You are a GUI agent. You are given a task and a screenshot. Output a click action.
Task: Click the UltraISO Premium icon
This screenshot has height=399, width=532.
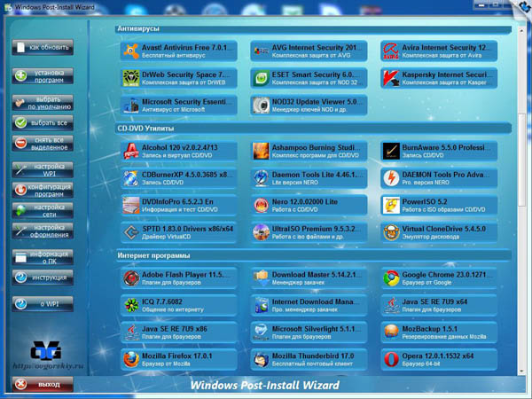coord(262,232)
